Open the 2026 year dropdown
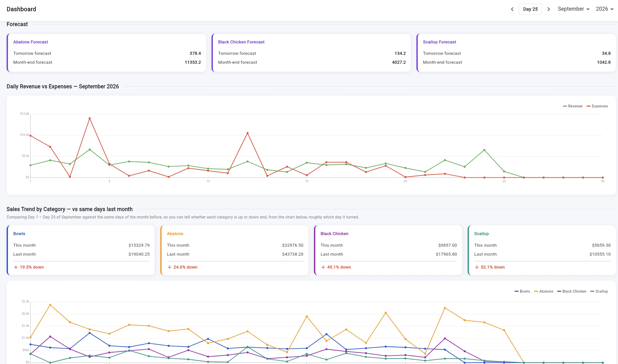 pos(605,9)
